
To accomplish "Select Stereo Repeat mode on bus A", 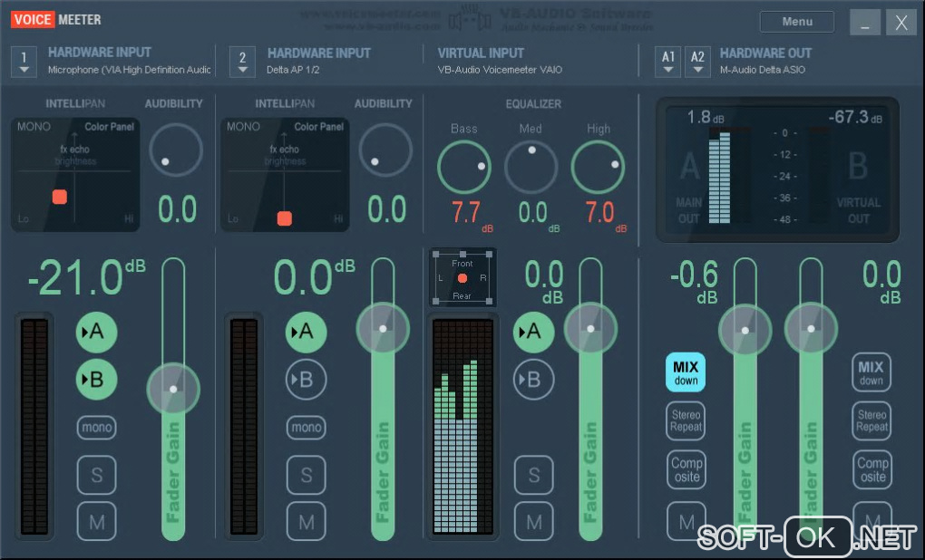I will coord(686,420).
